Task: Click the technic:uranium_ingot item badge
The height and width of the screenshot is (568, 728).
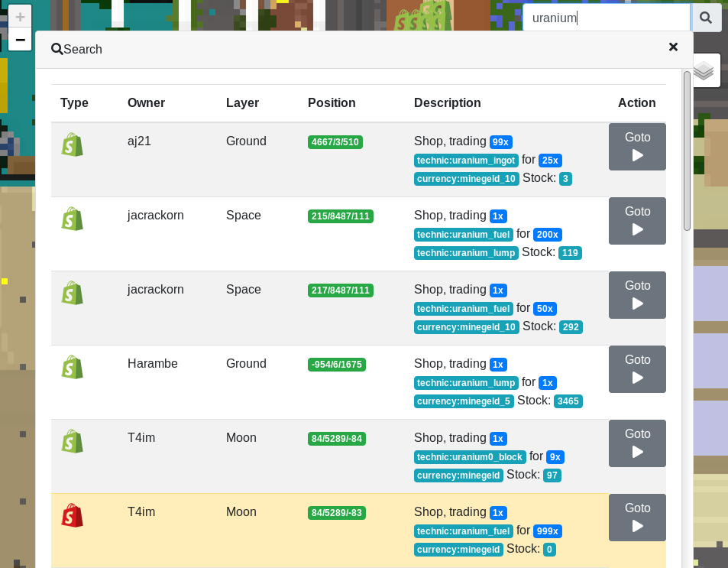Action: (x=466, y=161)
